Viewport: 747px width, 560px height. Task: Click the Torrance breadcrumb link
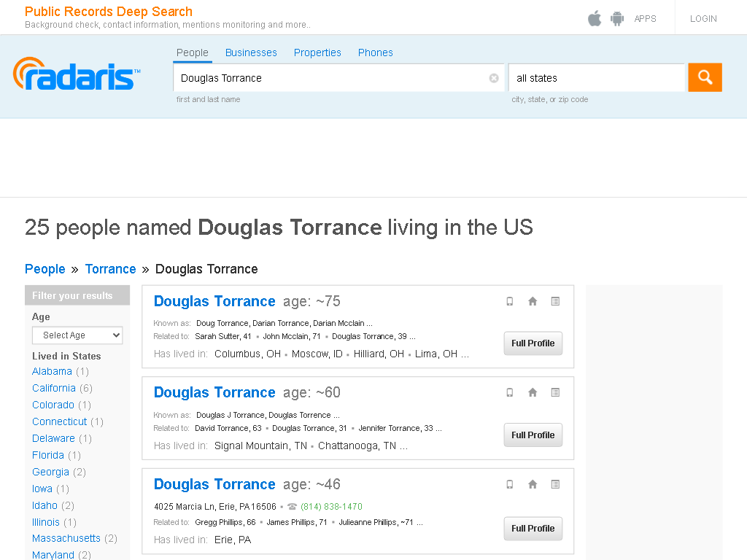coord(111,269)
